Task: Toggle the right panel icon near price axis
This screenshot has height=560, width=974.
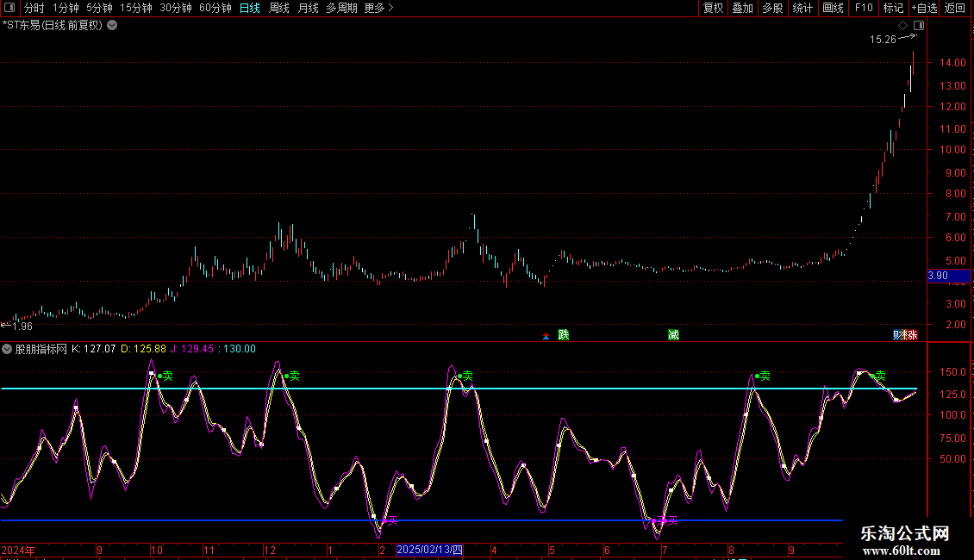Action: point(919,26)
